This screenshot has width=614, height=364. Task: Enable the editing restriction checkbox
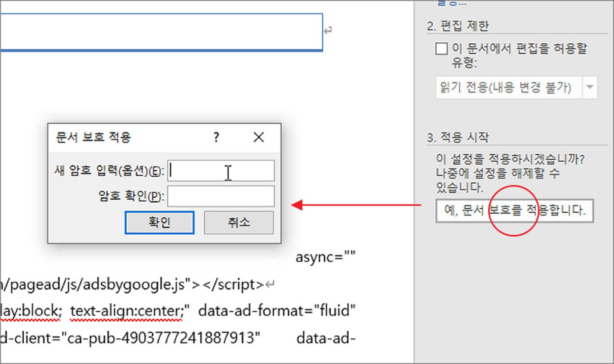442,49
